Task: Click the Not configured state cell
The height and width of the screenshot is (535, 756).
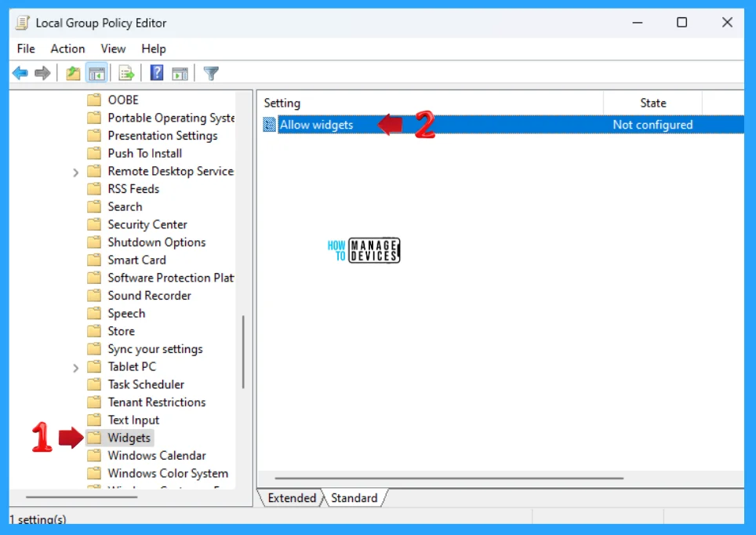Action: coord(652,125)
